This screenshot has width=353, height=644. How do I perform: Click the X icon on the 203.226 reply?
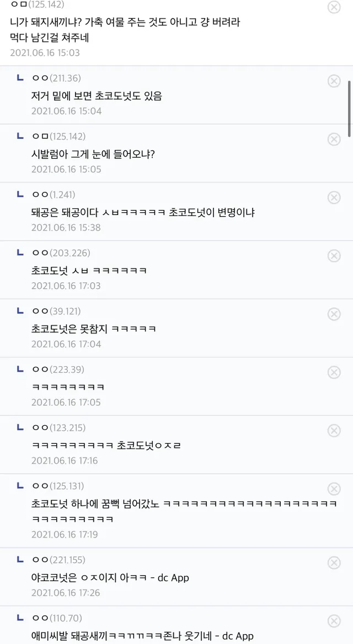coord(334,256)
